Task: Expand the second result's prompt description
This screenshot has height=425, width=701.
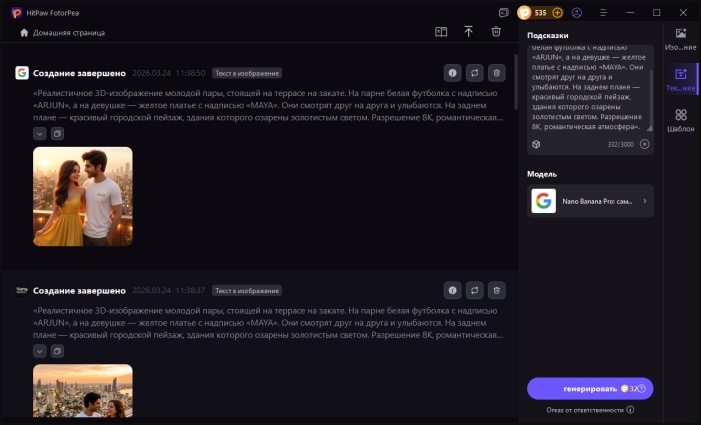Action: tap(39, 351)
